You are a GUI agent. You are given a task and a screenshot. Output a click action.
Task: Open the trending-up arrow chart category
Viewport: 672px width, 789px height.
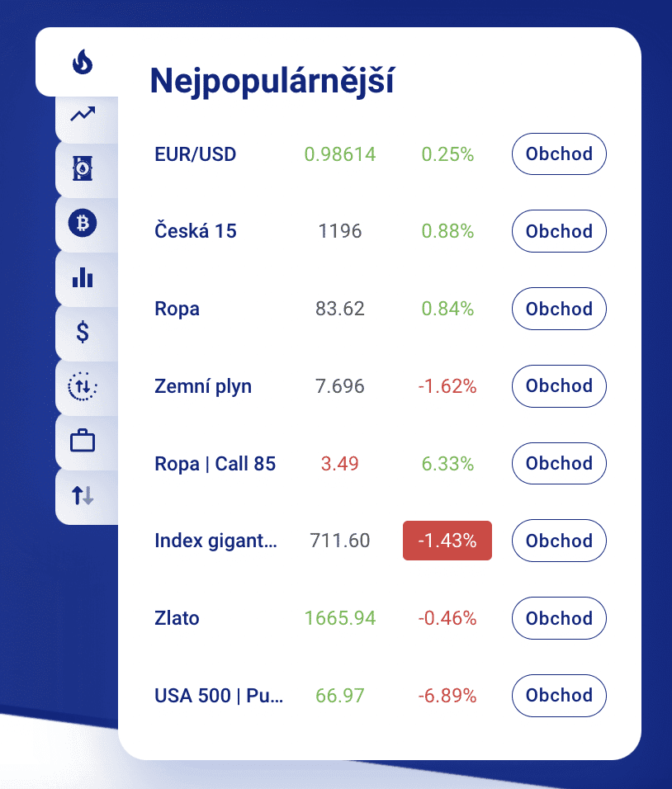(x=83, y=115)
